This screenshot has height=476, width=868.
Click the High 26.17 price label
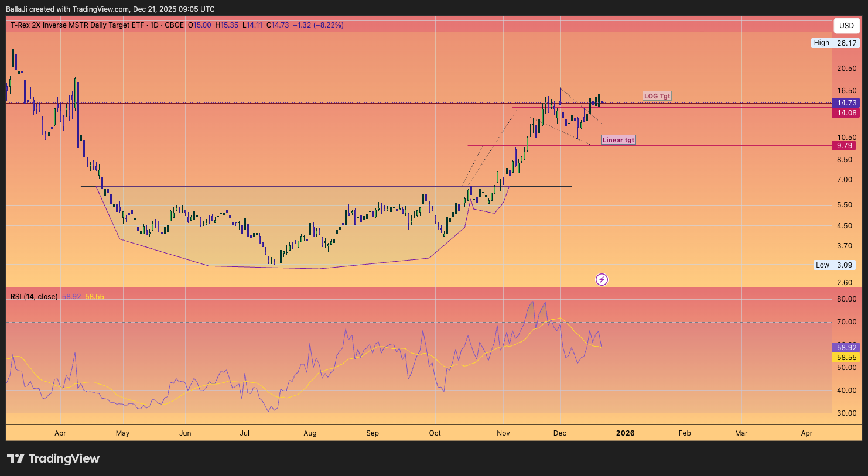[x=836, y=43]
